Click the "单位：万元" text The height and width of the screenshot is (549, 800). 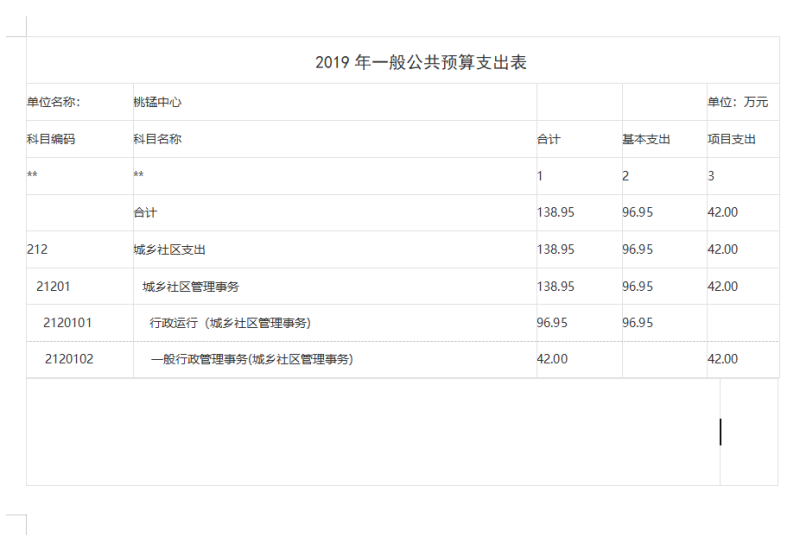pos(737,102)
